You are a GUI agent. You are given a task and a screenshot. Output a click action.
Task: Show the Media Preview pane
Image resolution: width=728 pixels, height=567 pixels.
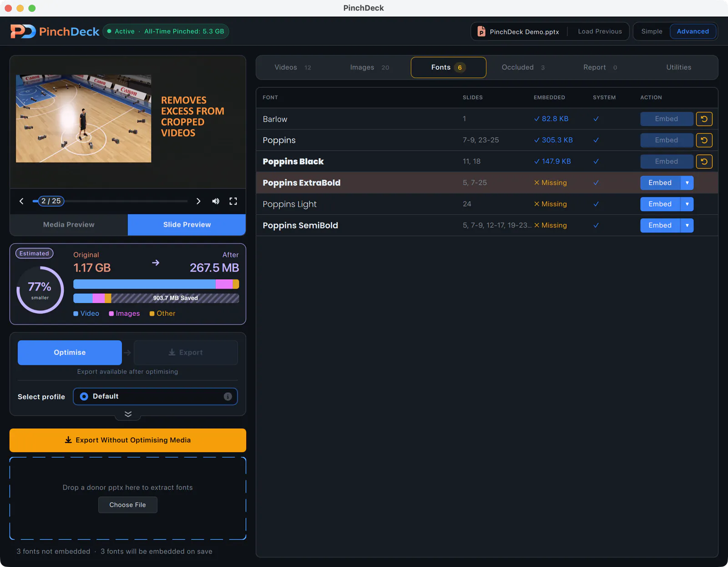click(69, 225)
